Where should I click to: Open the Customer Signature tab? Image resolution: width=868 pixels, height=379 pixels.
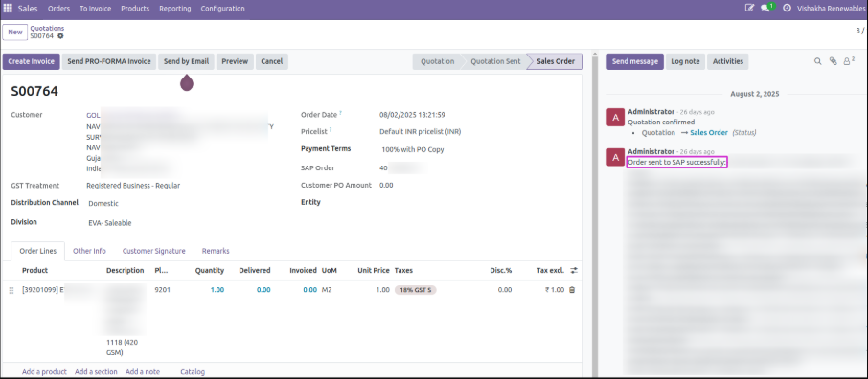point(154,251)
